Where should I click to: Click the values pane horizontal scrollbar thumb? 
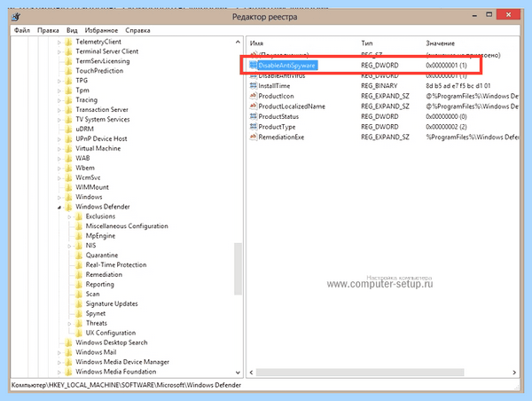(360, 373)
